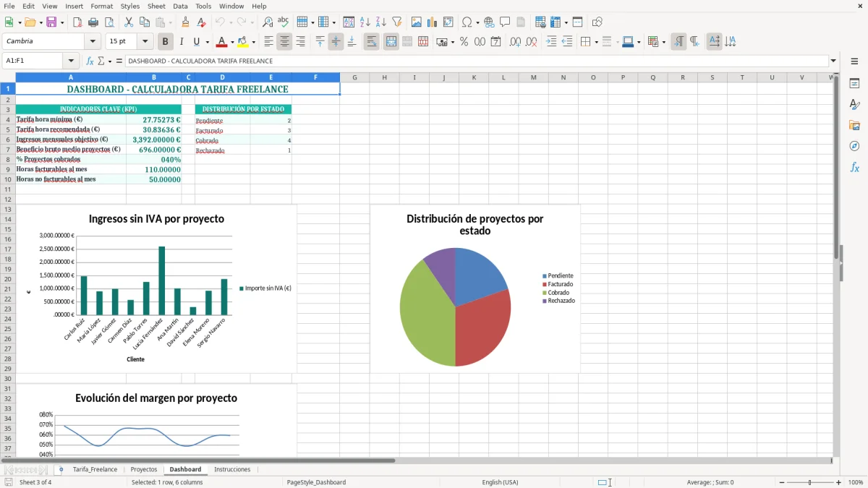Click the Clear Direct Formatting icon

[x=201, y=22]
